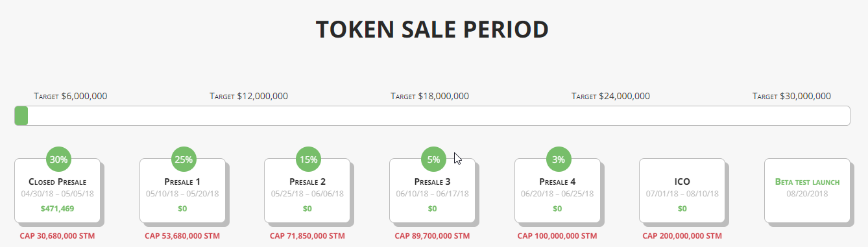
Task: Click the 30% bonus badge
Action: 58,159
